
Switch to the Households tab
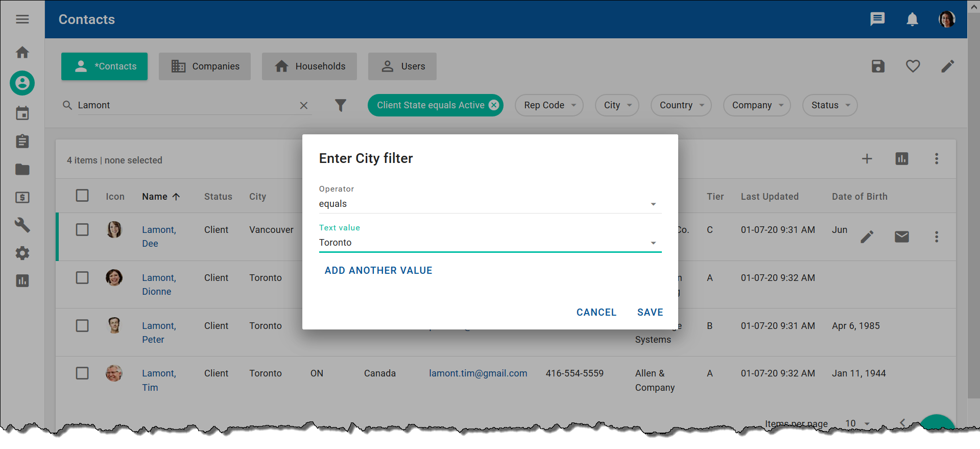309,66
